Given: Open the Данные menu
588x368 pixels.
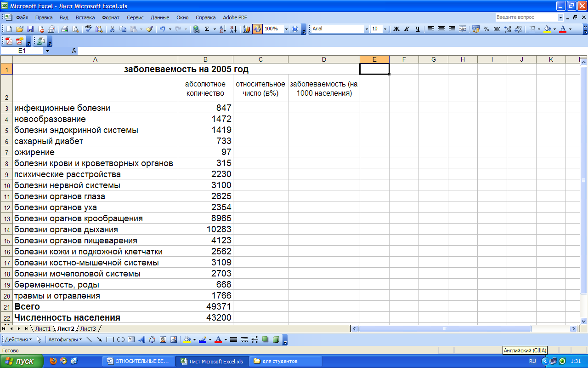Looking at the screenshot, I should pyautogui.click(x=160, y=17).
